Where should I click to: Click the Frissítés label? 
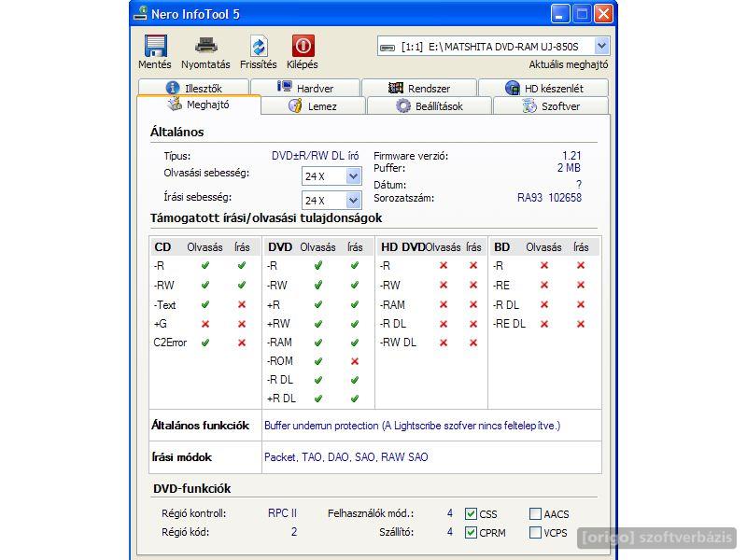(259, 64)
